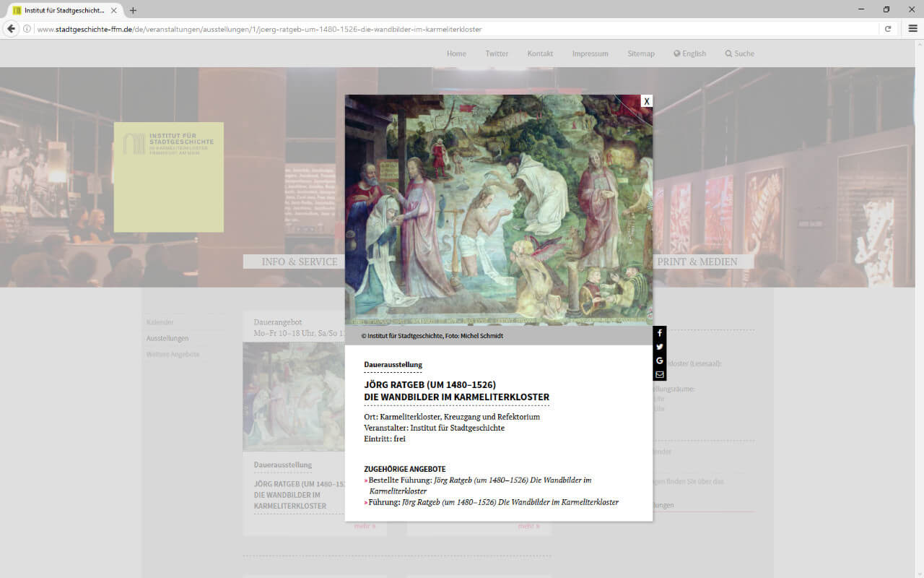924x578 pixels.
Task: Minimize the browser window
Action: click(862, 9)
